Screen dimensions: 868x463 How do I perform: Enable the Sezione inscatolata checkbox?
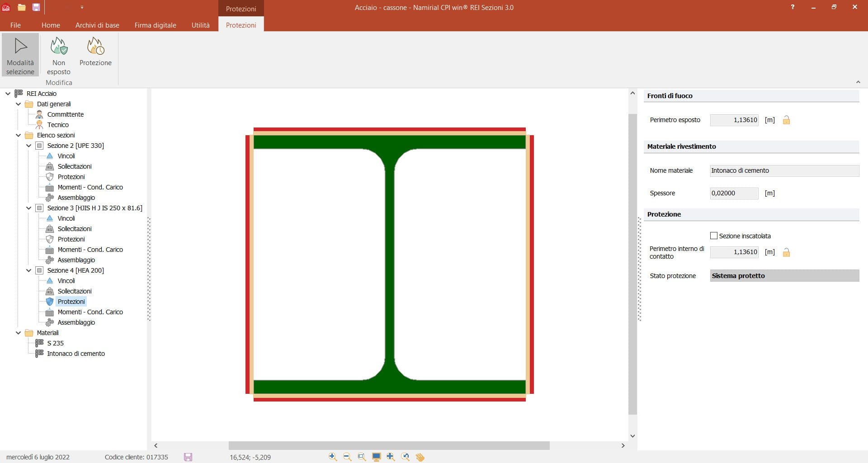[x=714, y=236]
